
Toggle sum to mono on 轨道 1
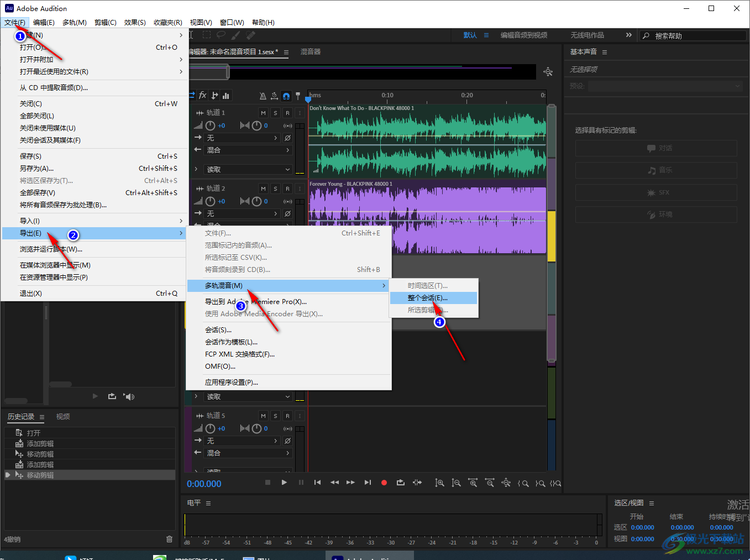tap(287, 125)
